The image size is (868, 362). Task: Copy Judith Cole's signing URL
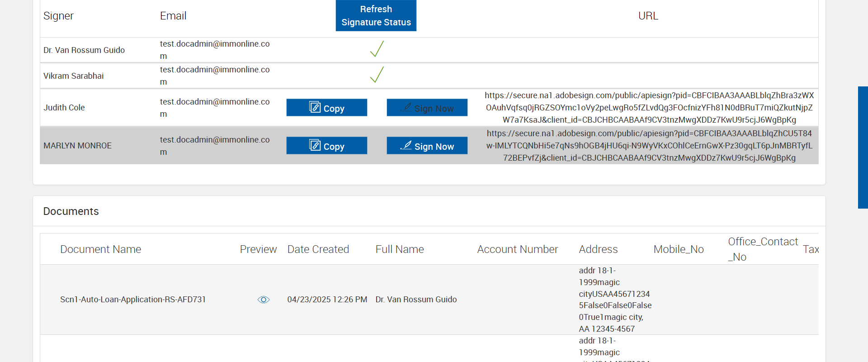[x=327, y=108]
